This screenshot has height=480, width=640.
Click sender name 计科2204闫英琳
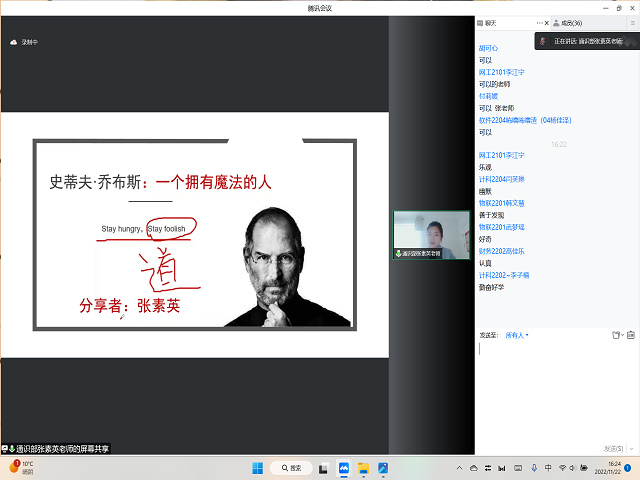[x=502, y=179]
